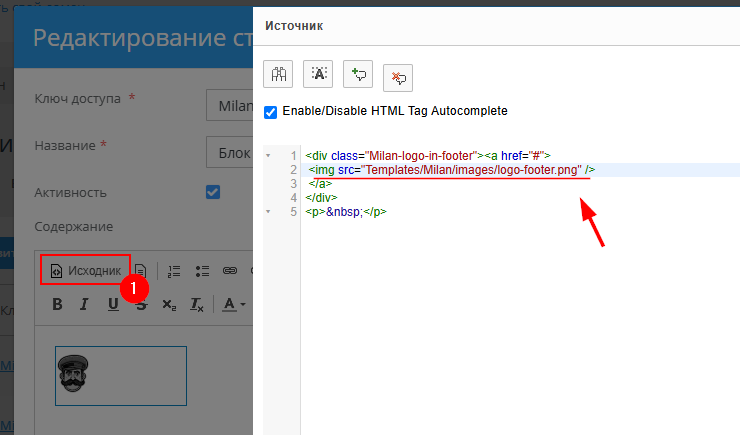The height and width of the screenshot is (435, 740).
Task: Click the Find (binoculars) icon
Action: pos(278,73)
